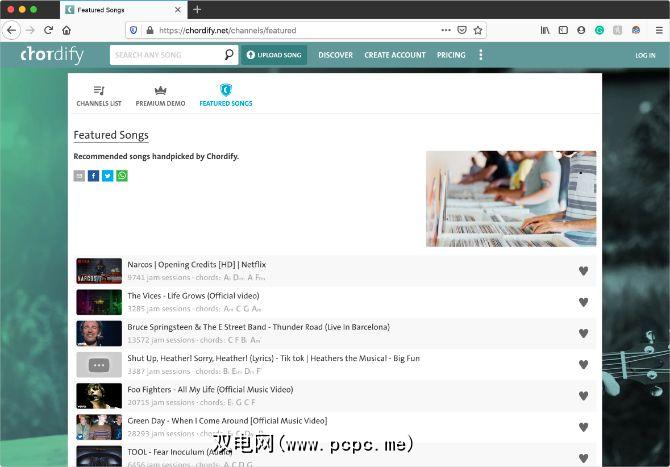Screen dimensions: 670x467
Task: Open page actions three-dot menu in address bar
Action: coord(446,30)
